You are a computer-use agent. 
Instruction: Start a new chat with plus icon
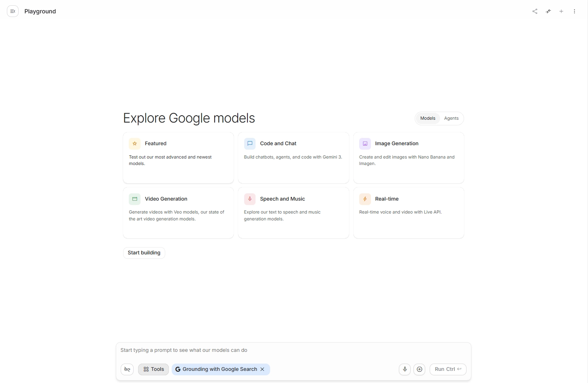pos(561,11)
